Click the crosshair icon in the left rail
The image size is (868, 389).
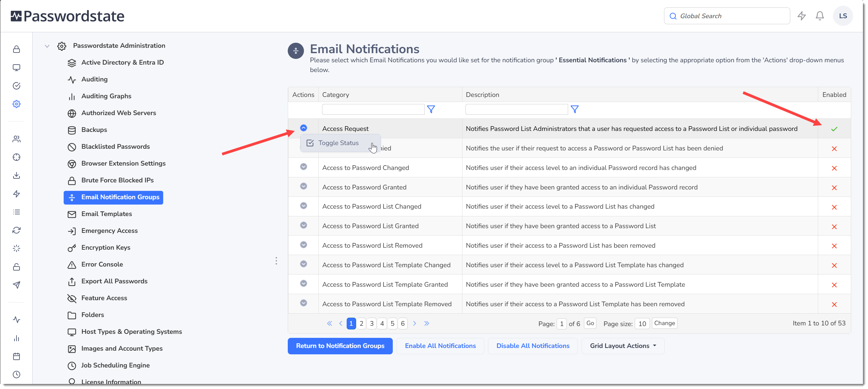click(16, 157)
